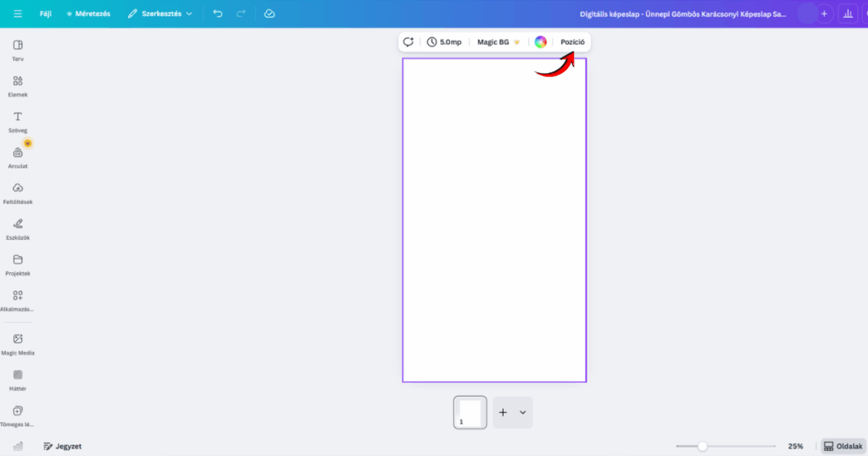The image size is (868, 456).
Task: Open the Eszközök drawing tools
Action: pos(18,228)
